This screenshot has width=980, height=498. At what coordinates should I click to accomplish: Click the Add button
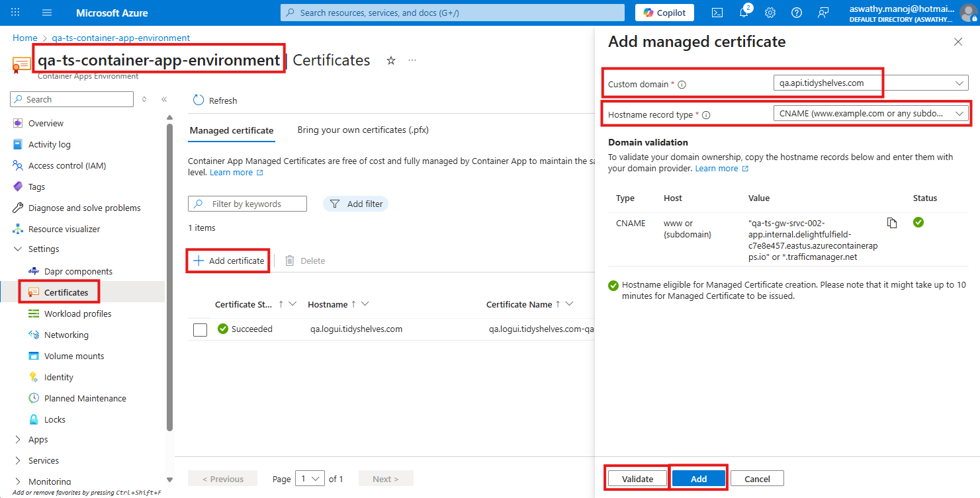[699, 479]
